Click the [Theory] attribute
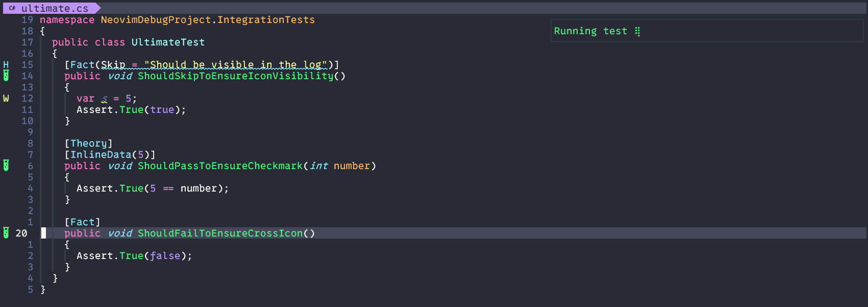 tap(88, 143)
